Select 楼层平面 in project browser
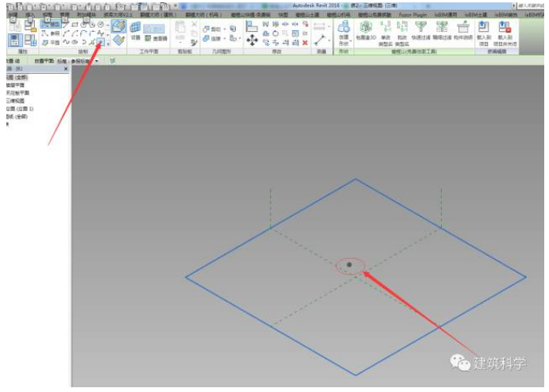 click(15, 85)
